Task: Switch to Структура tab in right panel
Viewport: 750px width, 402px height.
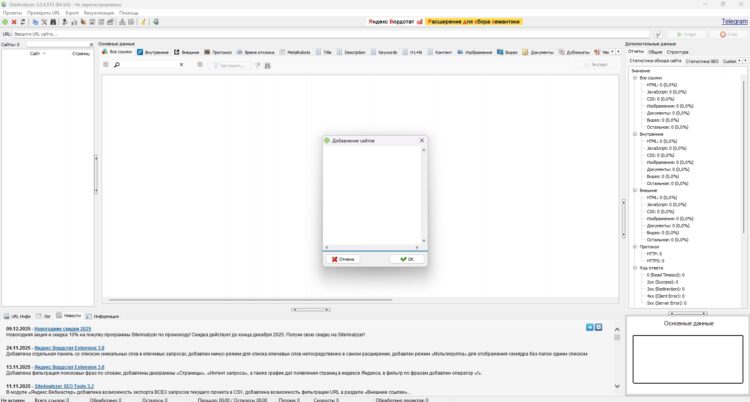Action: (x=677, y=52)
